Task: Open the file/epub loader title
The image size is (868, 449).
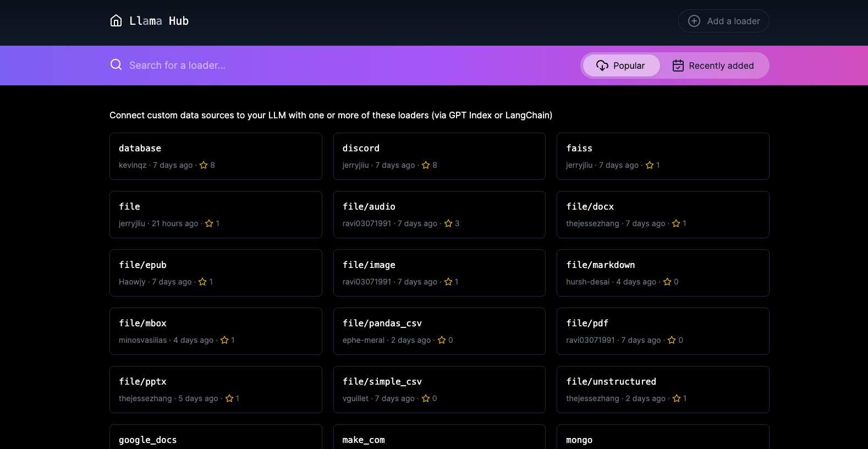Action: pos(142,265)
